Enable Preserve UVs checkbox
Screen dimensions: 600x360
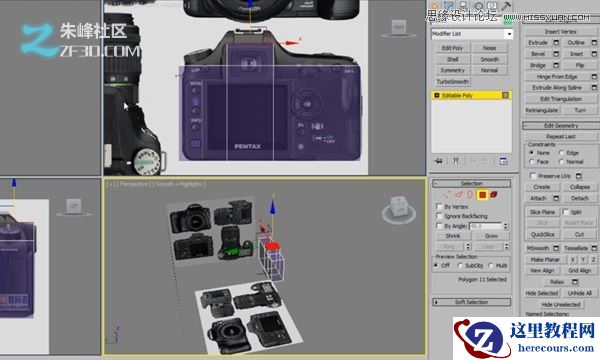[x=533, y=176]
